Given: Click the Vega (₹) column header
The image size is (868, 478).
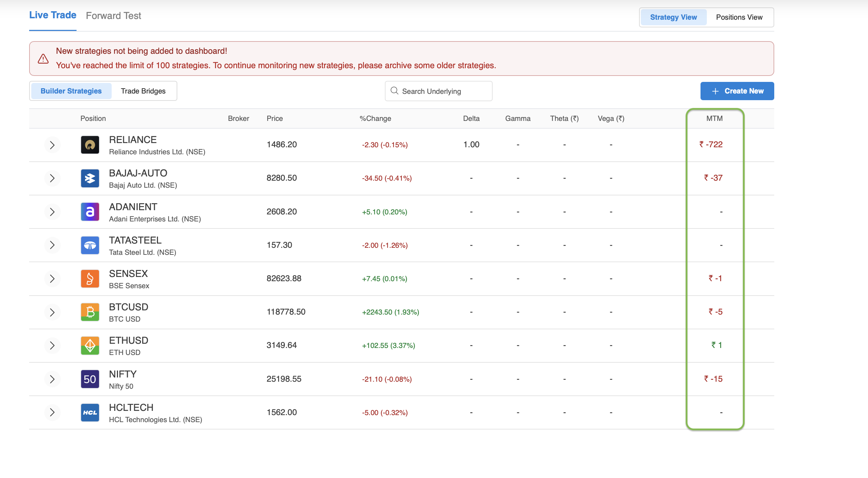Looking at the screenshot, I should (611, 118).
